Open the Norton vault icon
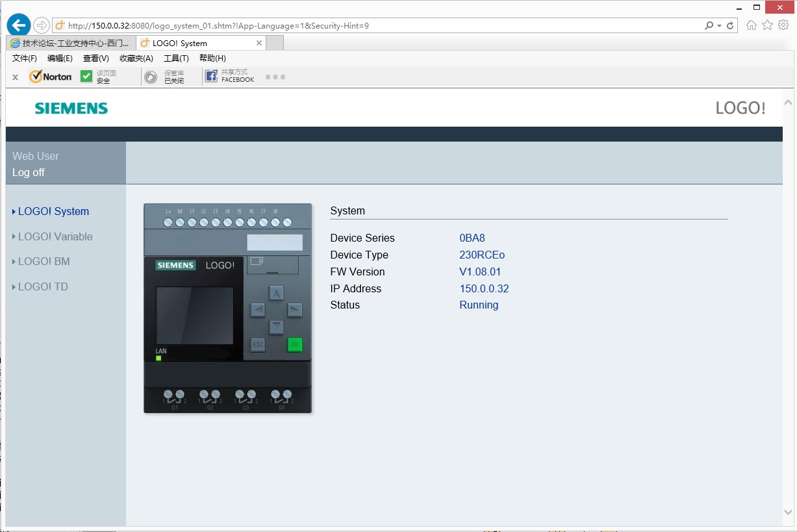This screenshot has width=797, height=532. pos(151,77)
